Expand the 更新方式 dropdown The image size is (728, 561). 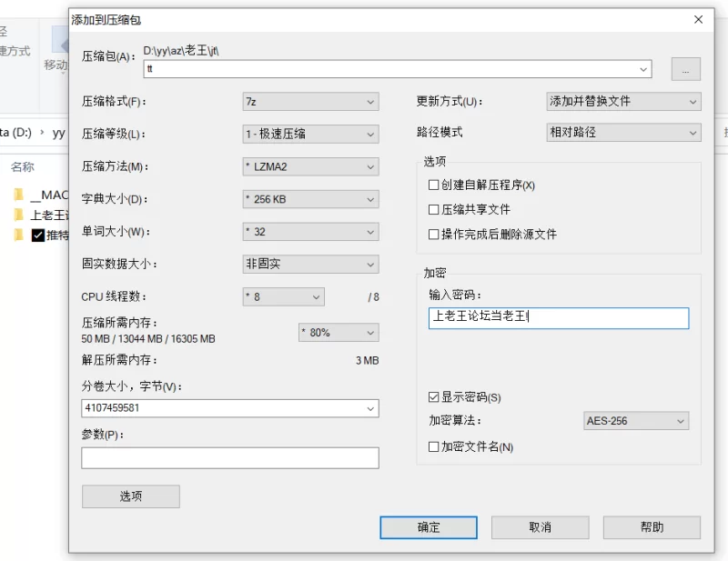623,101
